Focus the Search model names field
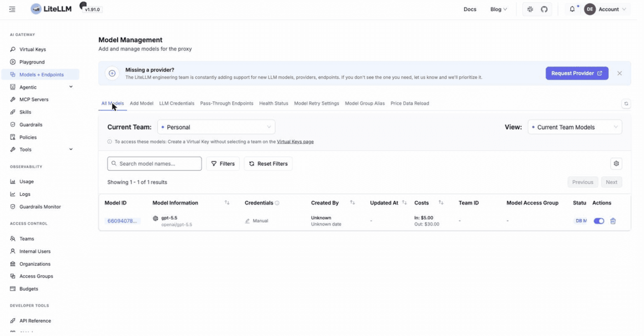This screenshot has width=644, height=336. [x=155, y=164]
